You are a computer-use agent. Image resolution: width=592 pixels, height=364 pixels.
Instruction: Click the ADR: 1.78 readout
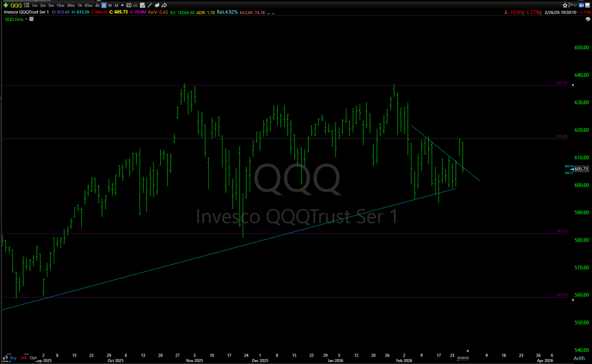(206, 12)
